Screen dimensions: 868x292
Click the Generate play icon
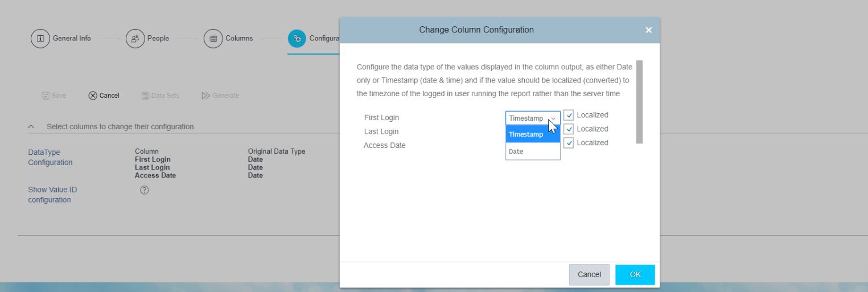point(205,96)
